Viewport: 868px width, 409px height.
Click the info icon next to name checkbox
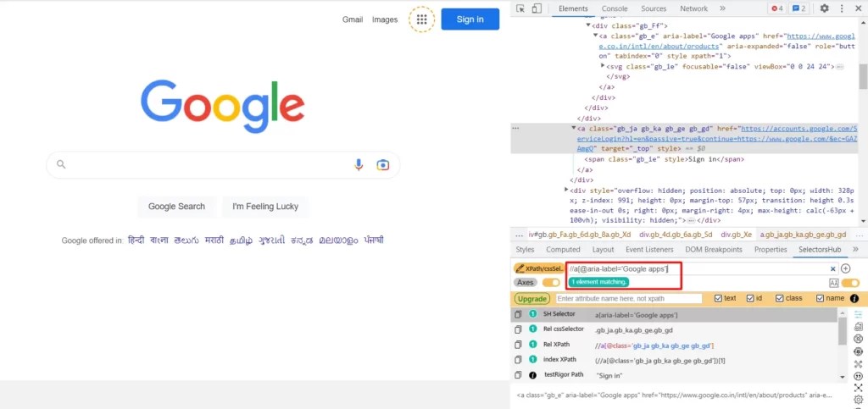[854, 298]
